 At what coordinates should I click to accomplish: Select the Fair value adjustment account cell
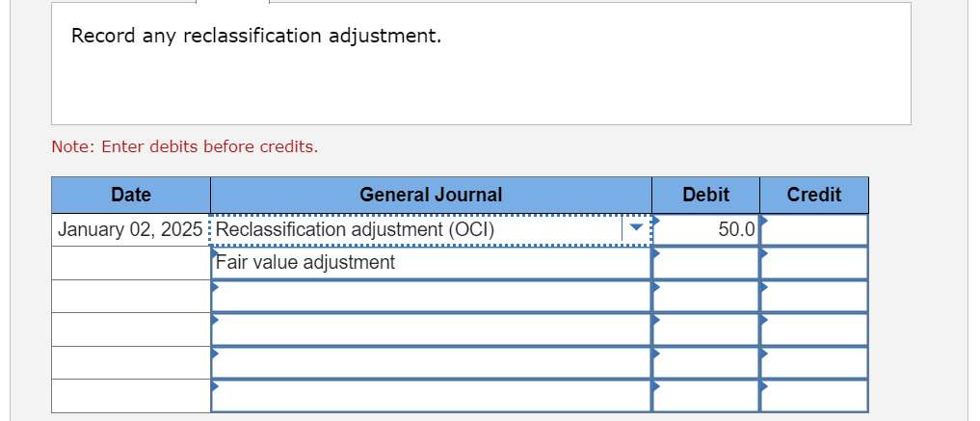[x=431, y=262]
